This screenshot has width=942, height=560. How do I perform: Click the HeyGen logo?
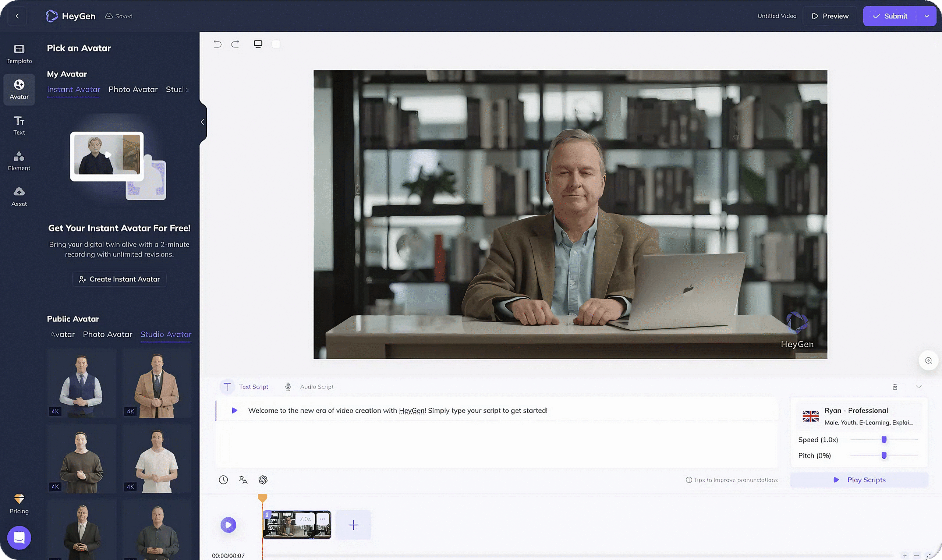click(x=71, y=16)
